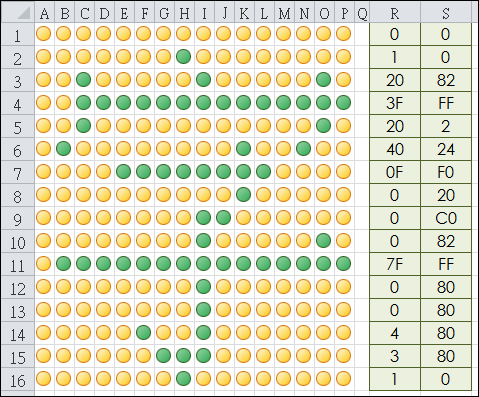Click row 11 header
The width and height of the screenshot is (479, 397).
(x=17, y=264)
